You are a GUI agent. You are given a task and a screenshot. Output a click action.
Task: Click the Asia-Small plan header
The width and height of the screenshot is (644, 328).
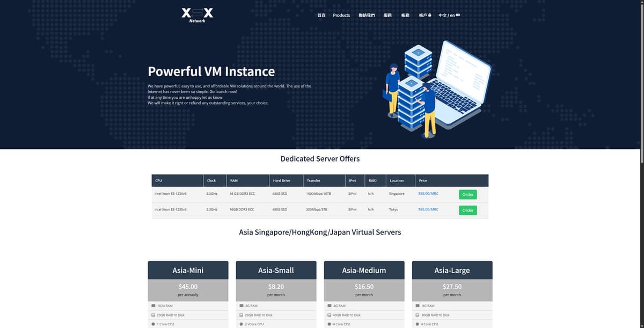click(x=276, y=270)
